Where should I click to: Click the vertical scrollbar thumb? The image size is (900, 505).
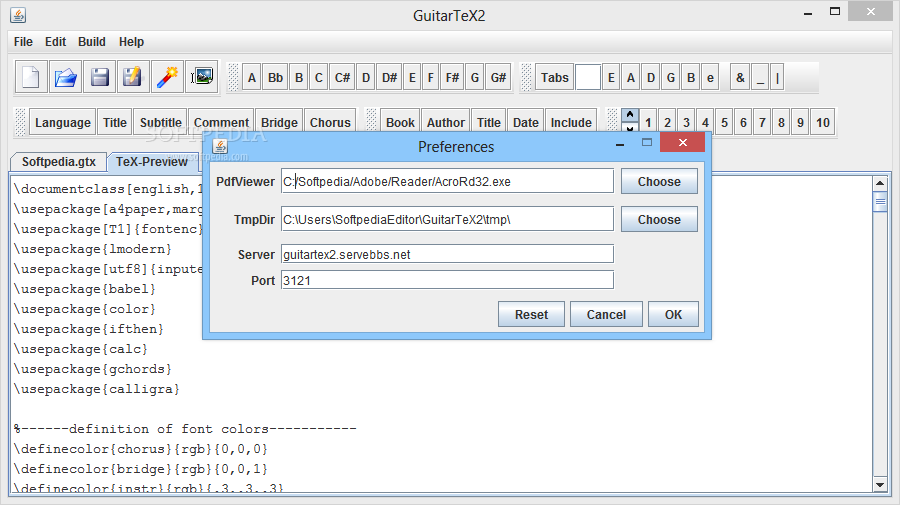click(879, 202)
